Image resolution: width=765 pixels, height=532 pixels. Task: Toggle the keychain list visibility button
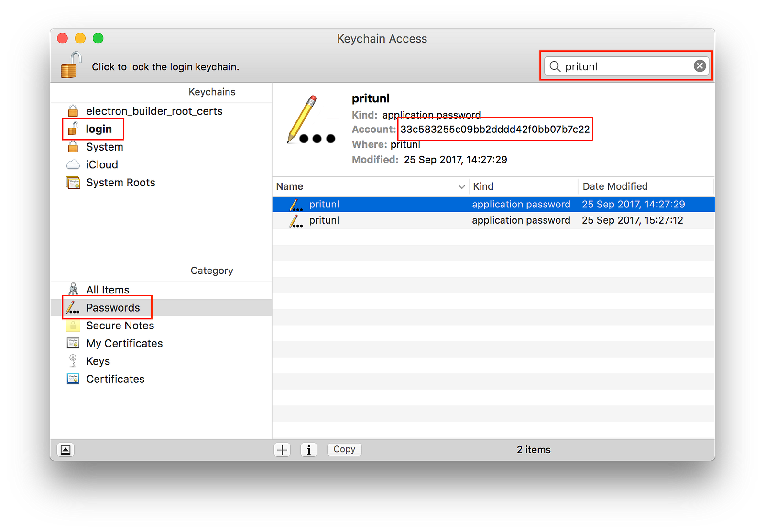coord(66,450)
